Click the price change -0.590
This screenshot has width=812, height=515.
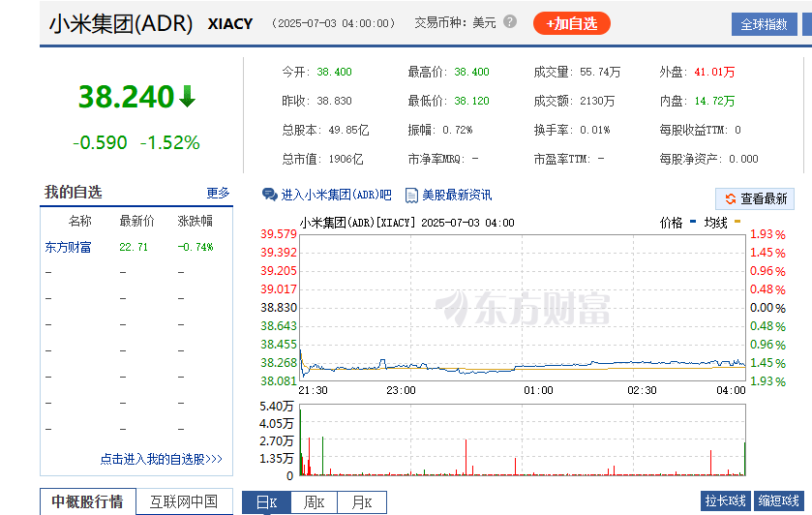click(x=100, y=142)
